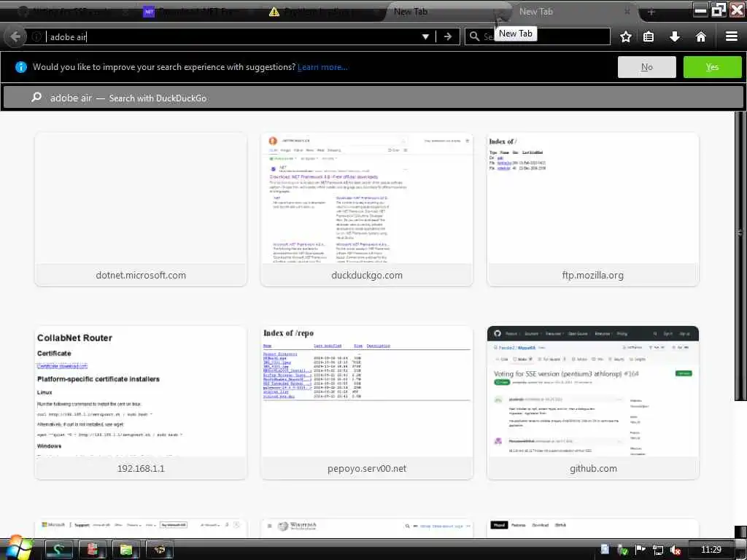The width and height of the screenshot is (747, 560).
Task: Click the document icon in system tray
Action: click(605, 550)
